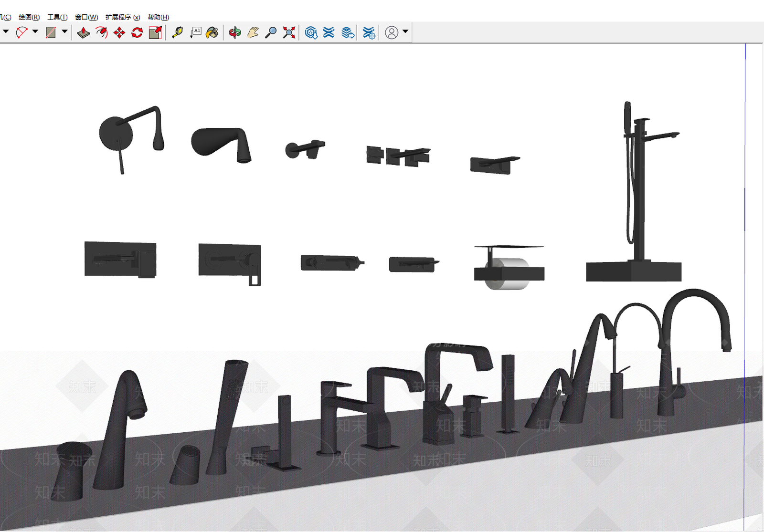764x532 pixels.
Task: Select the Rotate tool
Action: 138,32
